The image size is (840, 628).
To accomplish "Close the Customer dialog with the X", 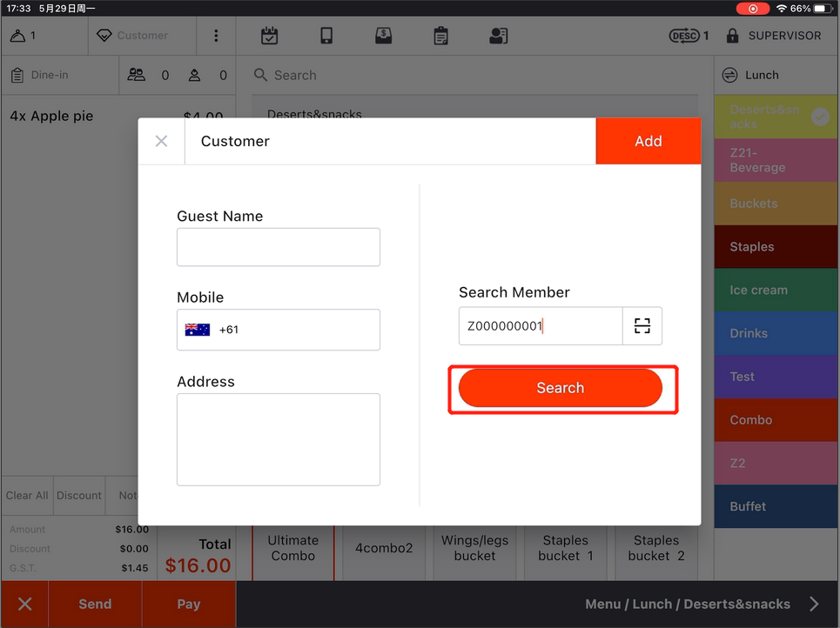I will tap(162, 141).
